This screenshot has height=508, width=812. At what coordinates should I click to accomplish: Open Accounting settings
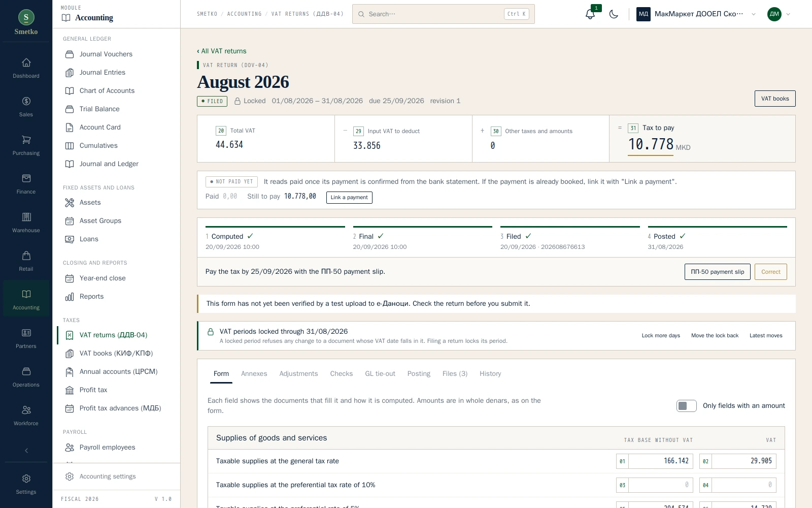[116, 477]
